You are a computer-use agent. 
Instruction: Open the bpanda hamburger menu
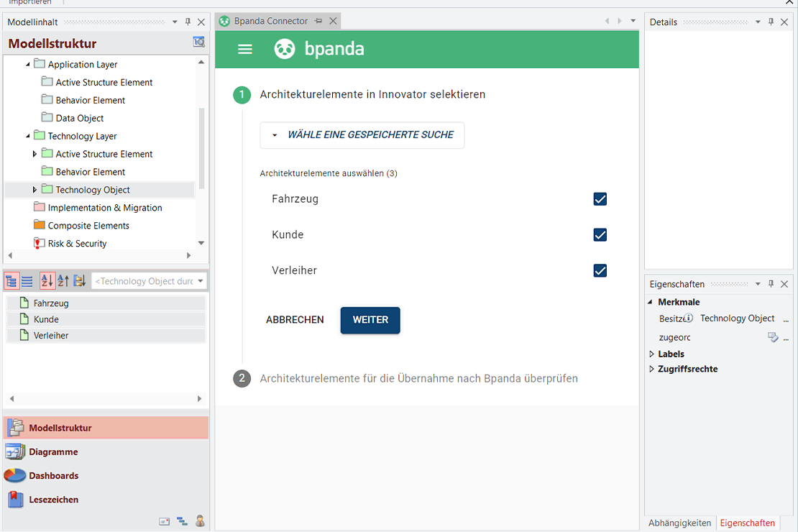pos(245,50)
